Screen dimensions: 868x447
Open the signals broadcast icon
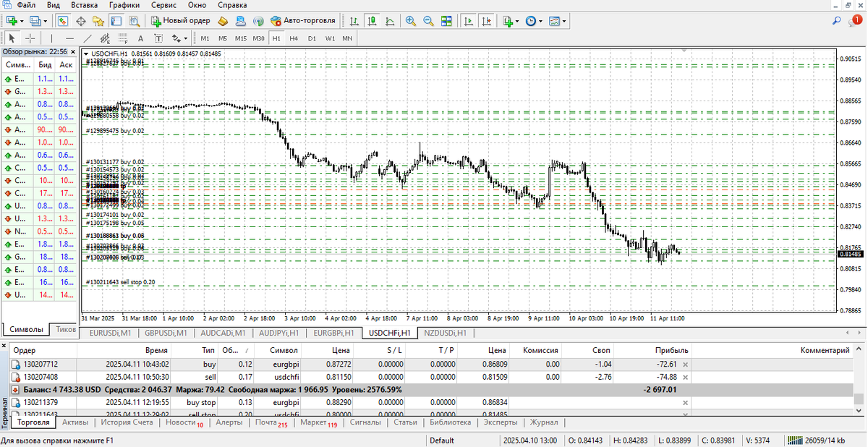coord(258,21)
